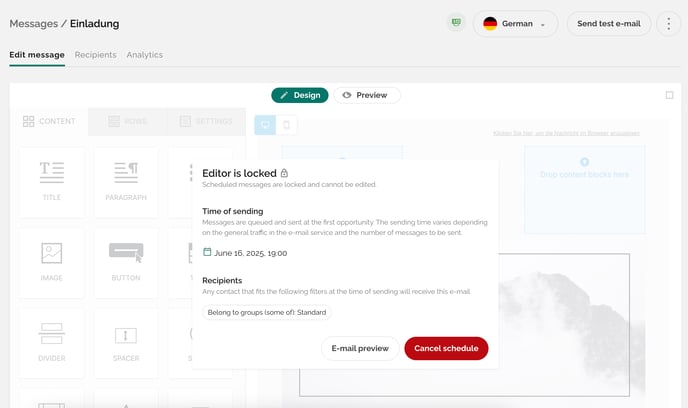Pick the Image content block
The width and height of the screenshot is (688, 408).
52,263
